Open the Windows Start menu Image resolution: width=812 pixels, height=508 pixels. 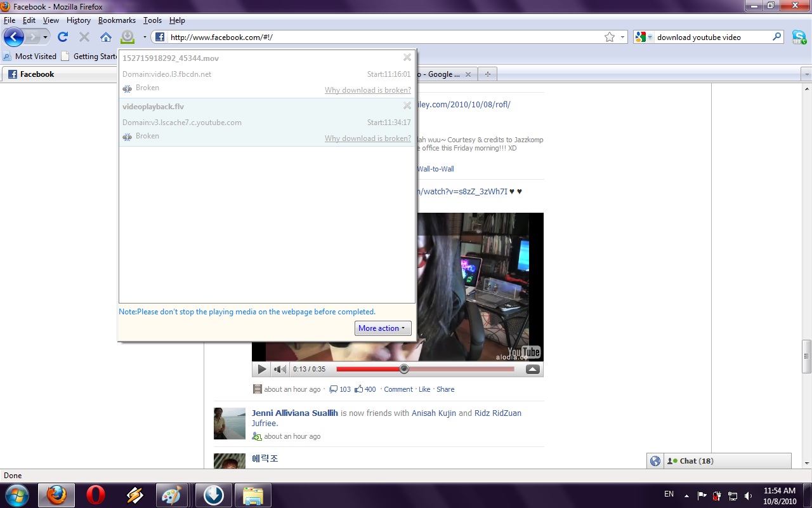pyautogui.click(x=16, y=495)
